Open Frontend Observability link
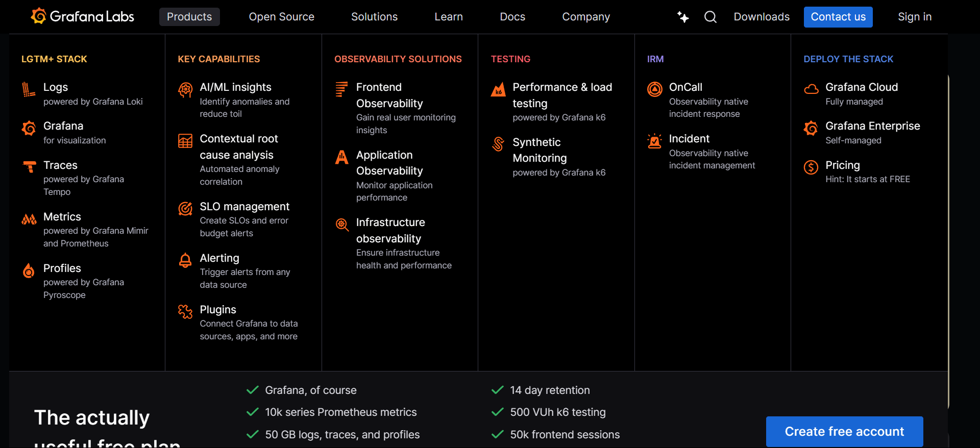 [389, 95]
